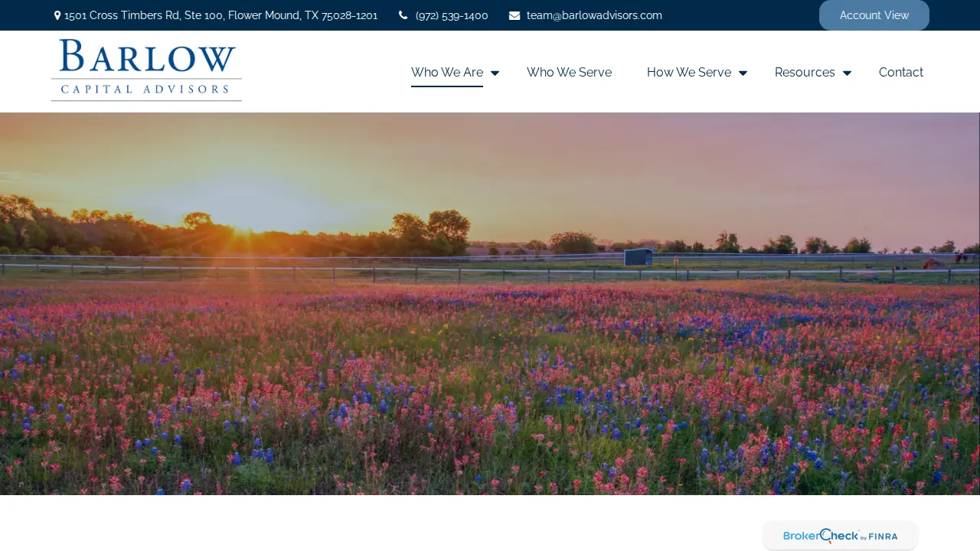Open the Resources menu item
The height and width of the screenshot is (551, 980).
click(x=805, y=73)
